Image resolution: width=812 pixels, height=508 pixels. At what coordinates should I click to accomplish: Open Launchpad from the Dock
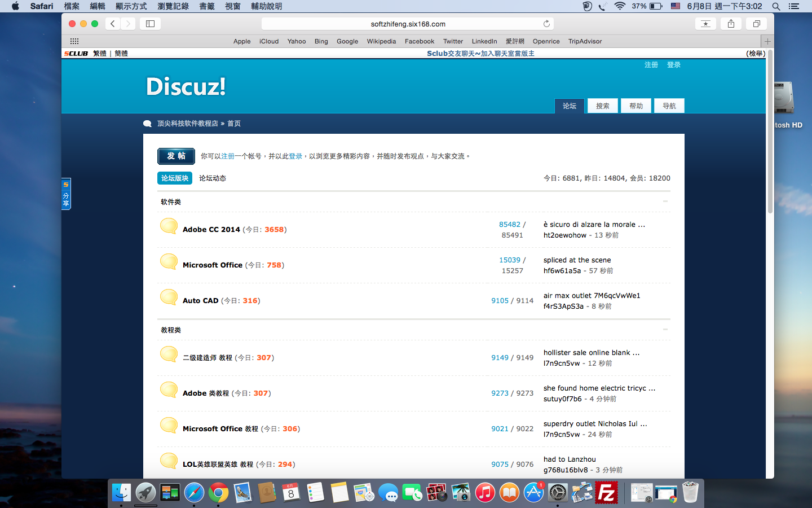[x=145, y=493]
